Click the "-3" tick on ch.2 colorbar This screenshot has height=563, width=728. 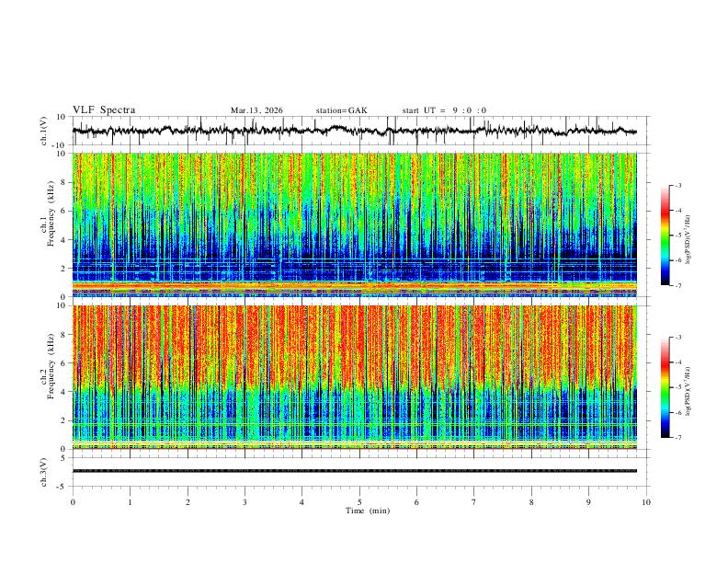click(678, 338)
